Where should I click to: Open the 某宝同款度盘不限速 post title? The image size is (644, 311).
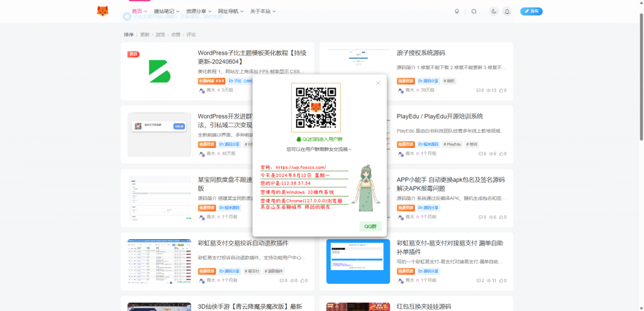point(225,184)
